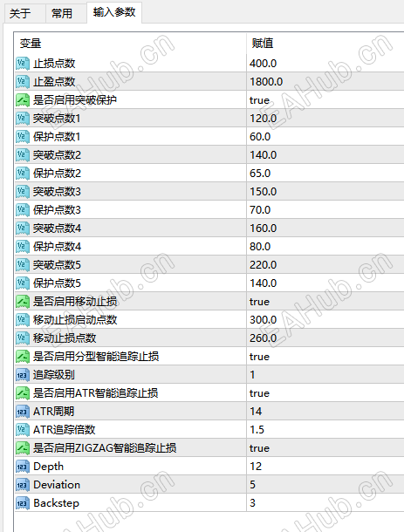
Task: Click the icon beside 突破点数1
Action: pos(23,119)
